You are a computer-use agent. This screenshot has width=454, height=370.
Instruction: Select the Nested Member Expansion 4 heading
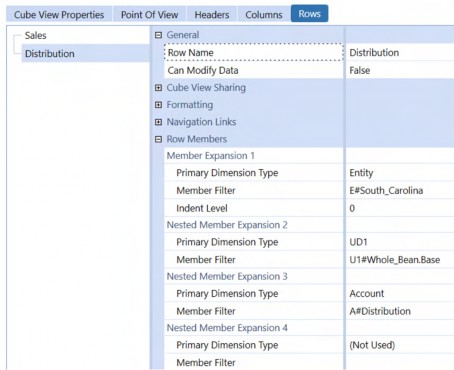click(x=227, y=328)
